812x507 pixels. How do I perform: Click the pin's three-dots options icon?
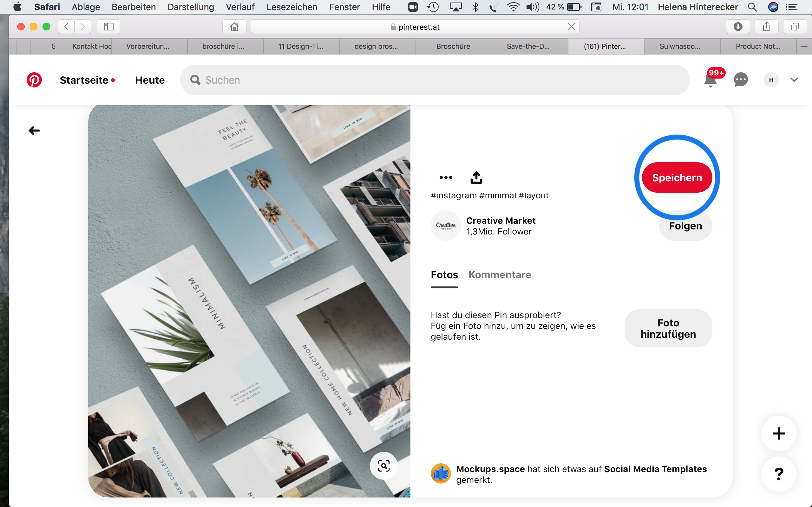446,177
